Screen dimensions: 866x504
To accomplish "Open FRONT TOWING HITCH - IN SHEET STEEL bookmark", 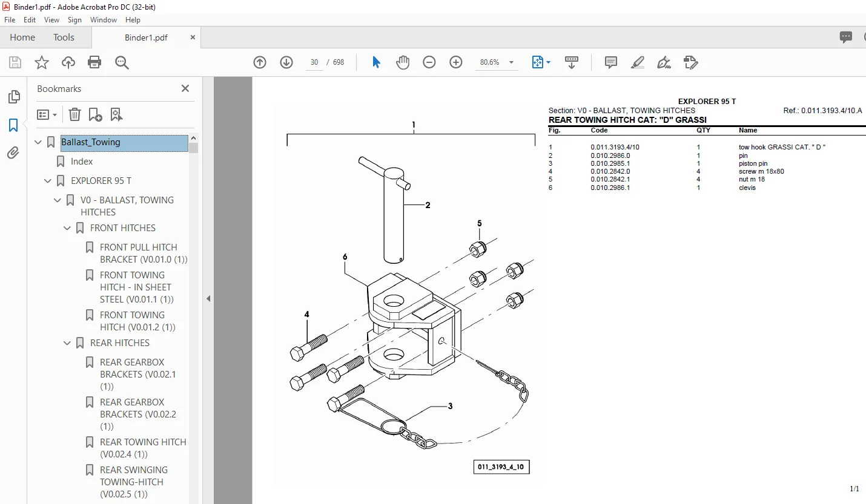I will pos(137,287).
